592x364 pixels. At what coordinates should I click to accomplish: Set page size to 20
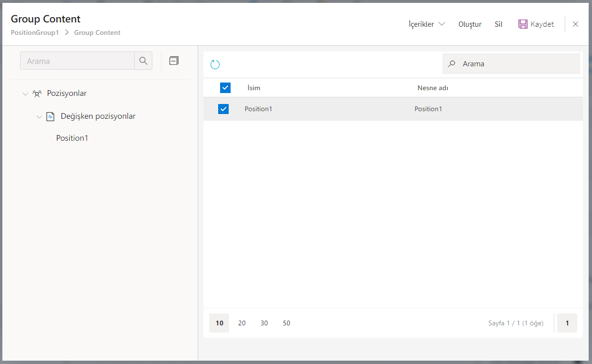[x=242, y=323]
